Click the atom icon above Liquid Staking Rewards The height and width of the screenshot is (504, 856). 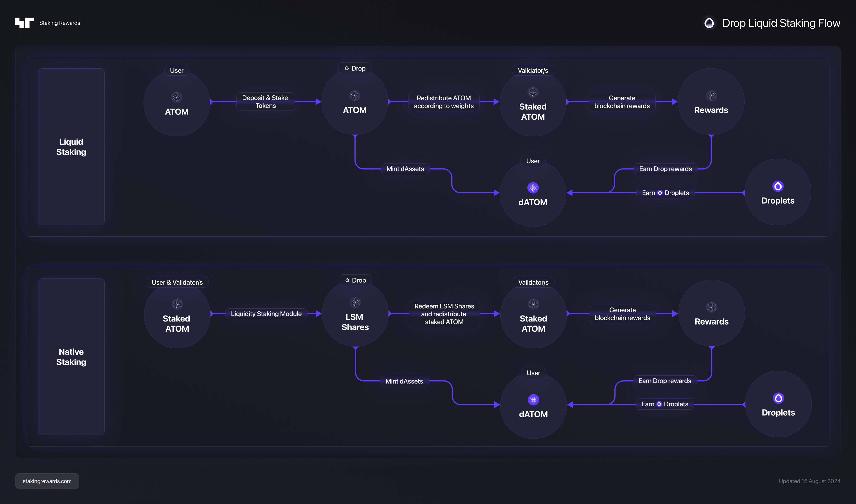(711, 96)
